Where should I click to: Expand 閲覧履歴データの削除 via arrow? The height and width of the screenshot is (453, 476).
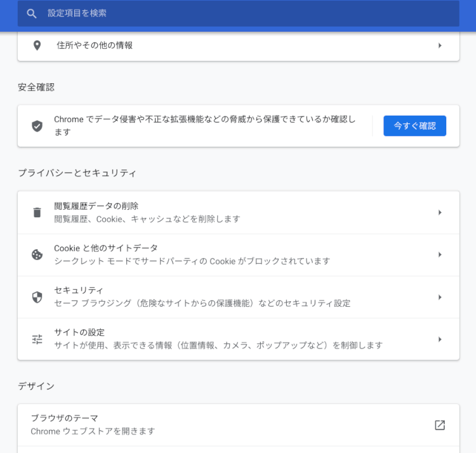[440, 212]
